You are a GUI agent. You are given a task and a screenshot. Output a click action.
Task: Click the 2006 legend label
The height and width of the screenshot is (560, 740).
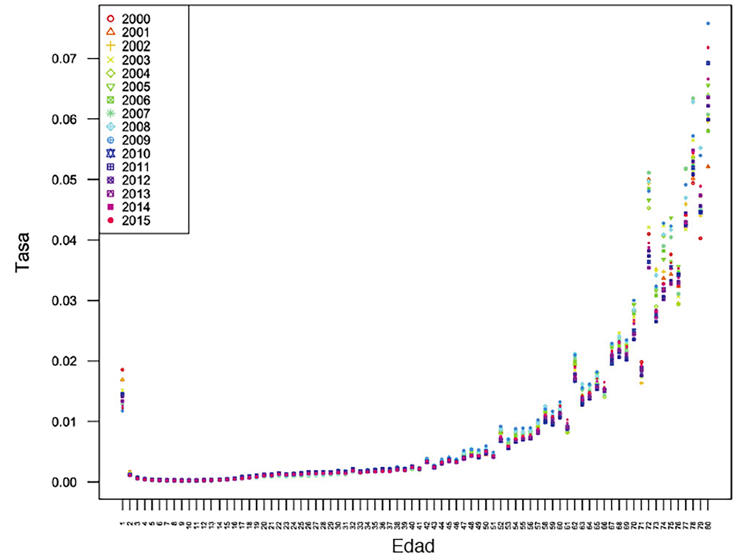tap(136, 100)
